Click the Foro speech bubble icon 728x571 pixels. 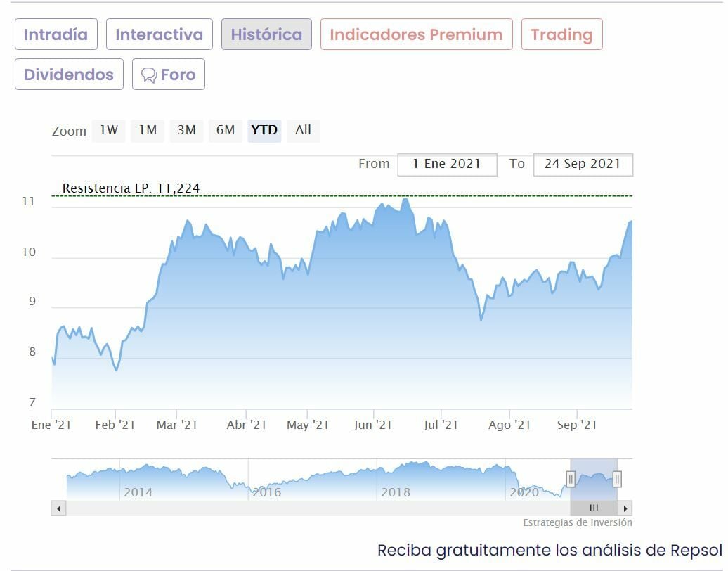pos(149,75)
